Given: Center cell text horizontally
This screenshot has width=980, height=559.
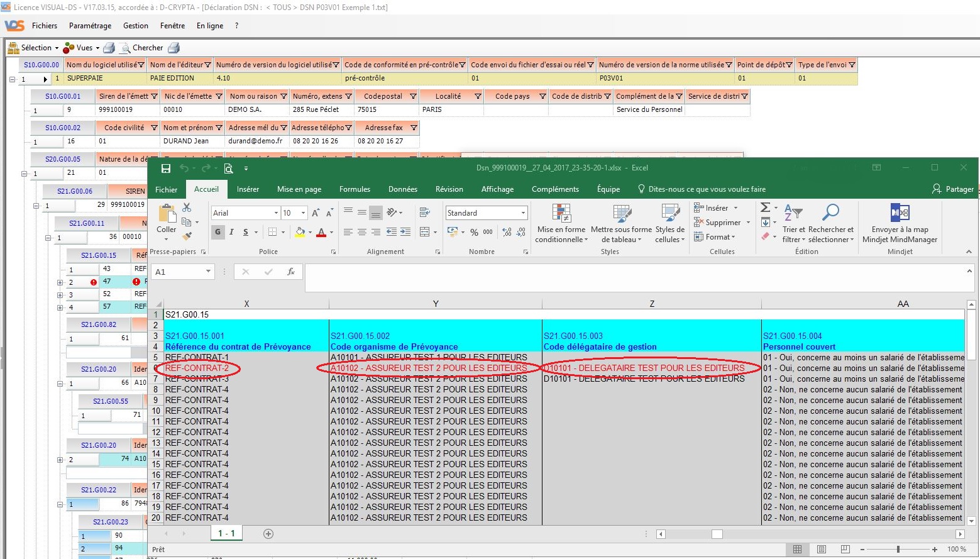Looking at the screenshot, I should coord(362,232).
